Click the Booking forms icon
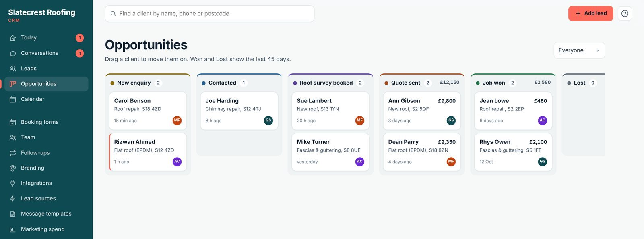Screen dimensions: 644x239 click(13, 122)
